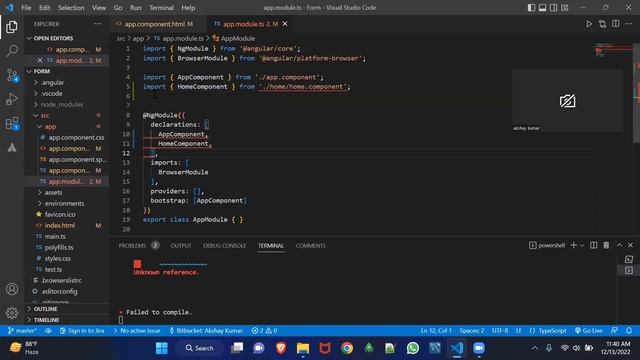This screenshot has width=640, height=360.
Task: Open styles.css in the explorer
Action: 58,258
